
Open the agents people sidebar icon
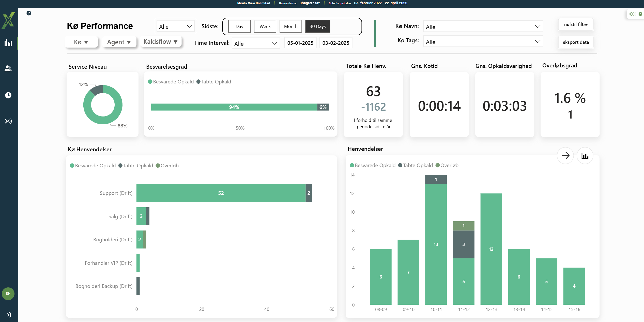(8, 68)
